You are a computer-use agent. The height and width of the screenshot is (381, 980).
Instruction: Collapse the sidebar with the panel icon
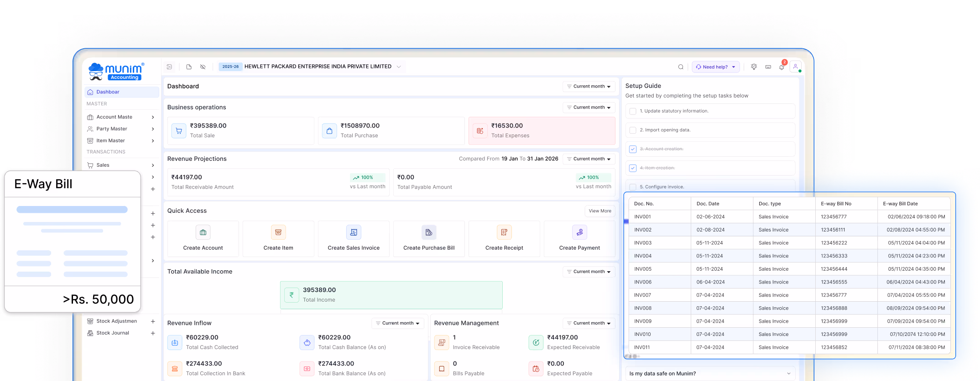169,67
